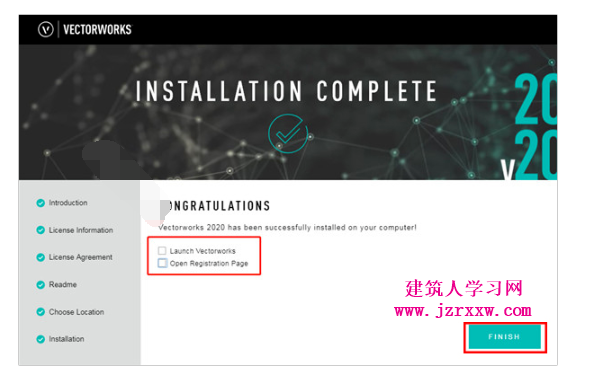Select the Readme step label
This screenshot has height=385, width=594.
63,285
